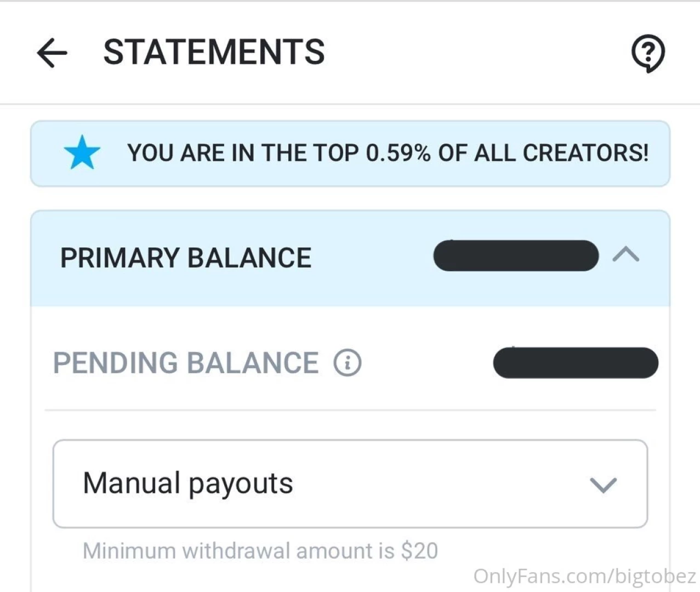Click the STATEMENTS page title

[x=214, y=52]
